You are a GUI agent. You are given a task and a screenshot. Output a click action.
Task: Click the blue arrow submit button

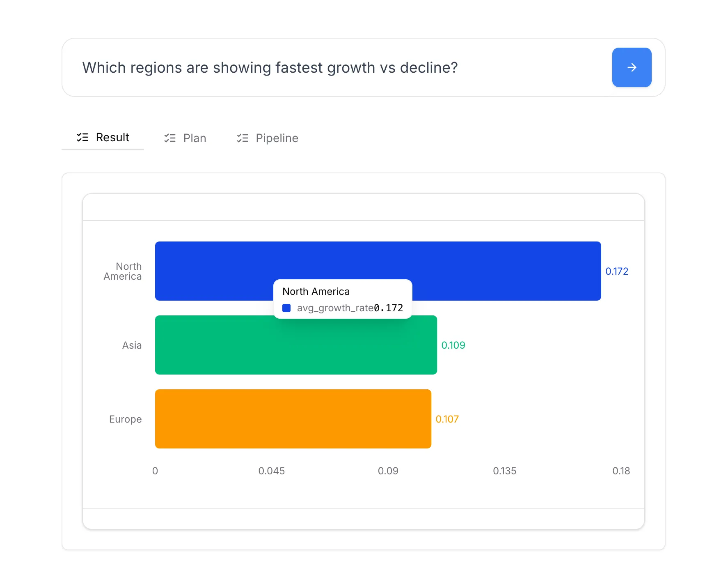click(x=631, y=67)
